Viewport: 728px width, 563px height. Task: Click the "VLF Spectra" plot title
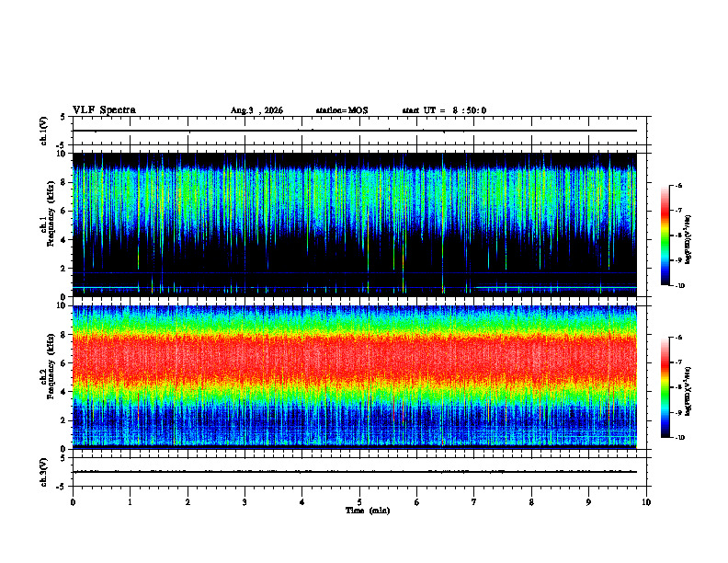(x=104, y=110)
